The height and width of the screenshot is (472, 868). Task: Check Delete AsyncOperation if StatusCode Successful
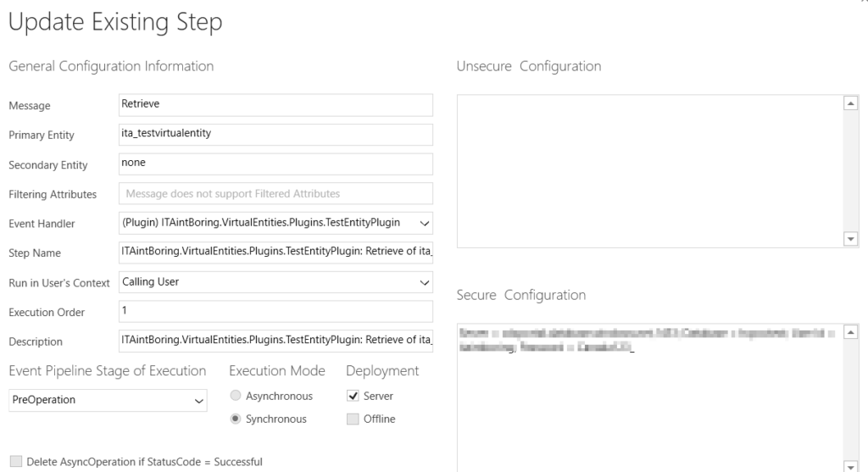coord(16,461)
